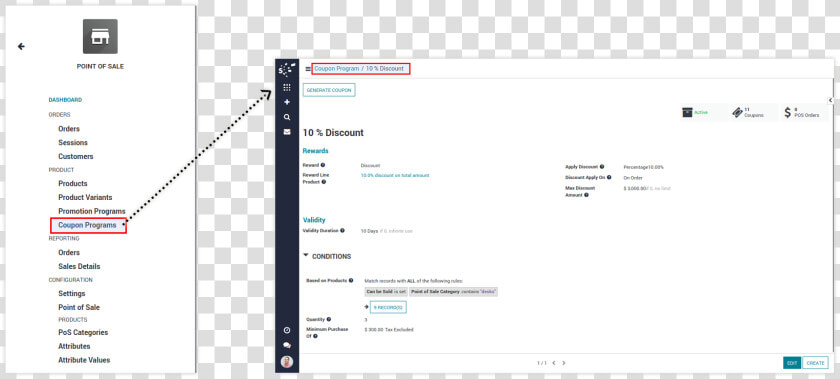The image size is (840, 379).
Task: Open the chat bubbles icon in sidebar
Action: (x=287, y=346)
